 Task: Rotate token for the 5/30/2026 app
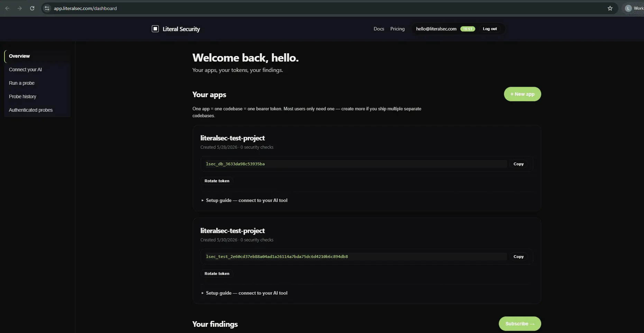pyautogui.click(x=217, y=274)
